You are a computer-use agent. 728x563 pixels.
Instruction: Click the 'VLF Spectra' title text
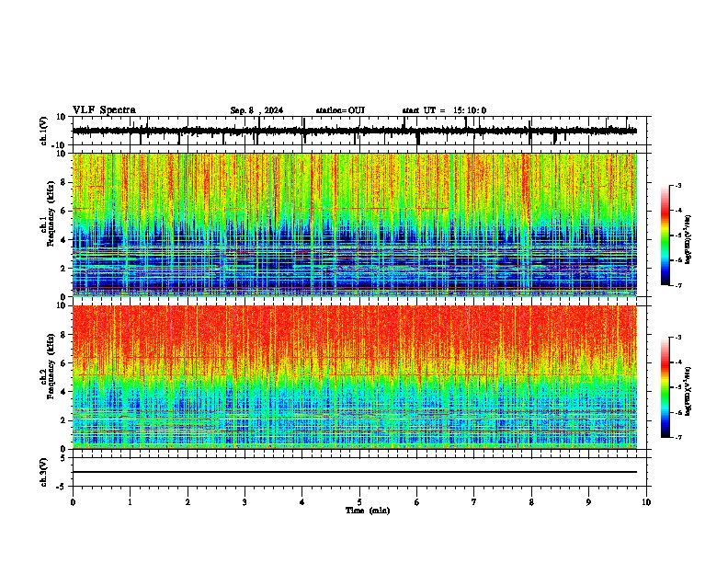pos(104,109)
